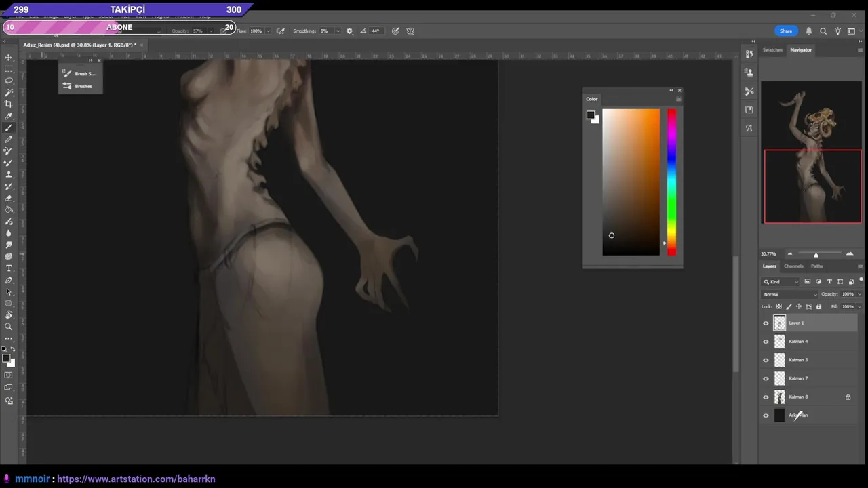Select the Type tool
This screenshot has width=868, height=488.
[9, 268]
